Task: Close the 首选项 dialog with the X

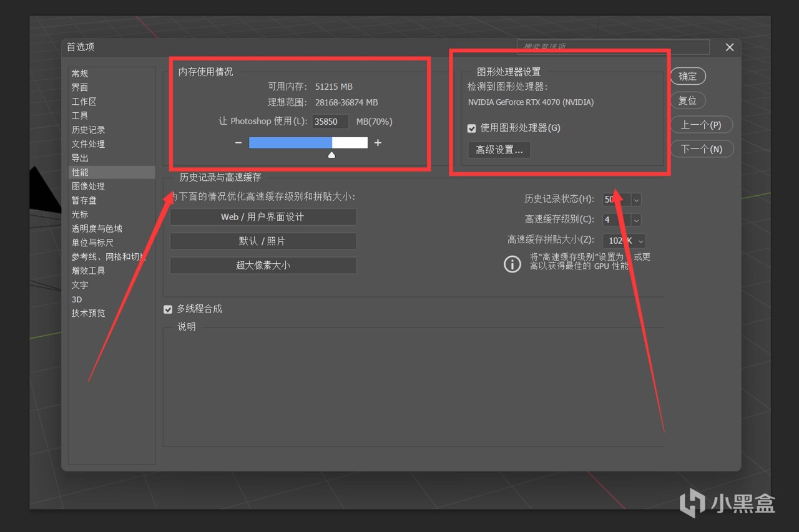Action: tap(729, 47)
